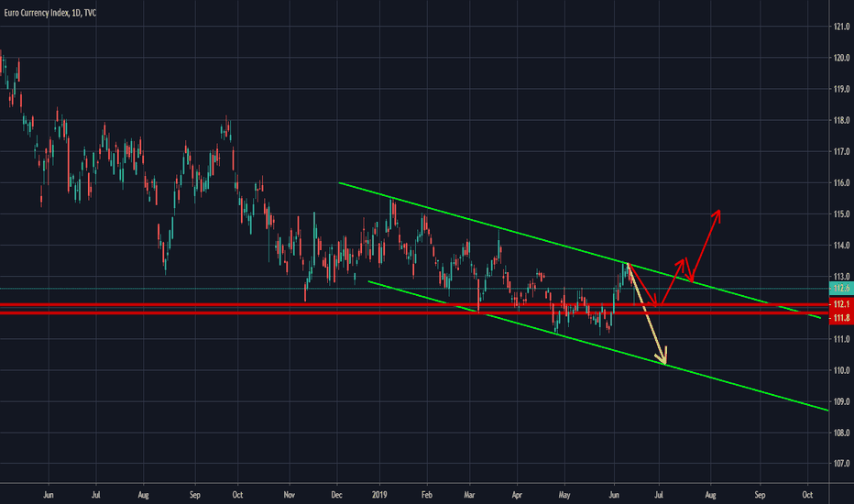Click the first Oct label on time axis

[237, 495]
